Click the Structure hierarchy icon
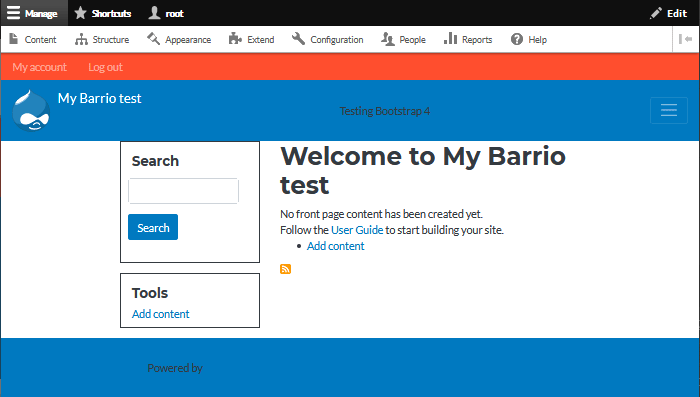 [x=81, y=39]
